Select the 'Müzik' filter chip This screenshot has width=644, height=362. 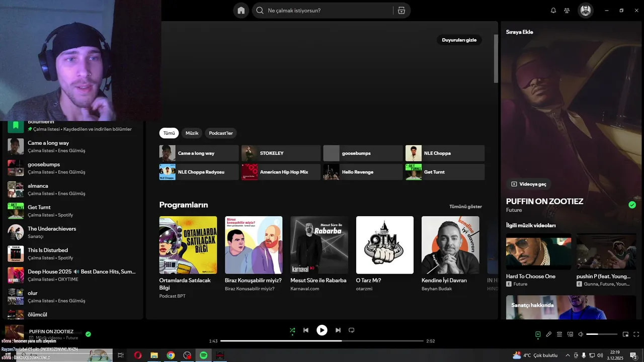tap(192, 133)
